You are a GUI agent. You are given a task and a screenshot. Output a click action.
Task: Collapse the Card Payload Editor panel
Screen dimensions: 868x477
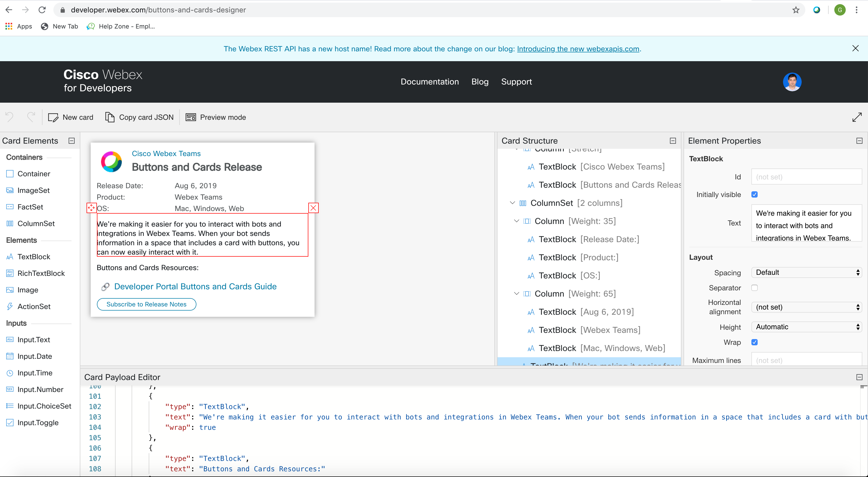pos(859,377)
